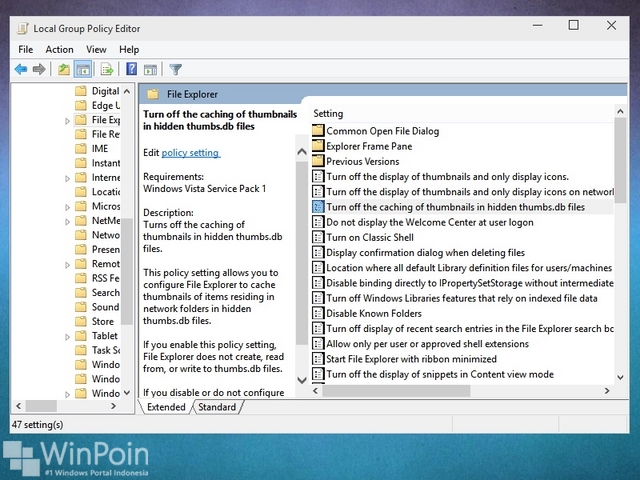This screenshot has width=640, height=480.
Task: Click settings list vertical scrollbar down arrow
Action: (620, 378)
